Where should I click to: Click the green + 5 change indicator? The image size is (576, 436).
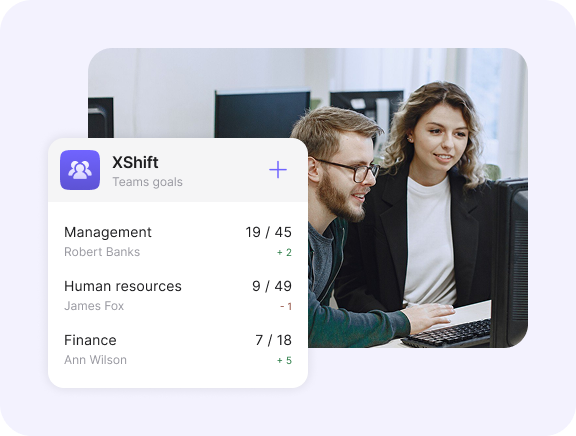click(284, 360)
